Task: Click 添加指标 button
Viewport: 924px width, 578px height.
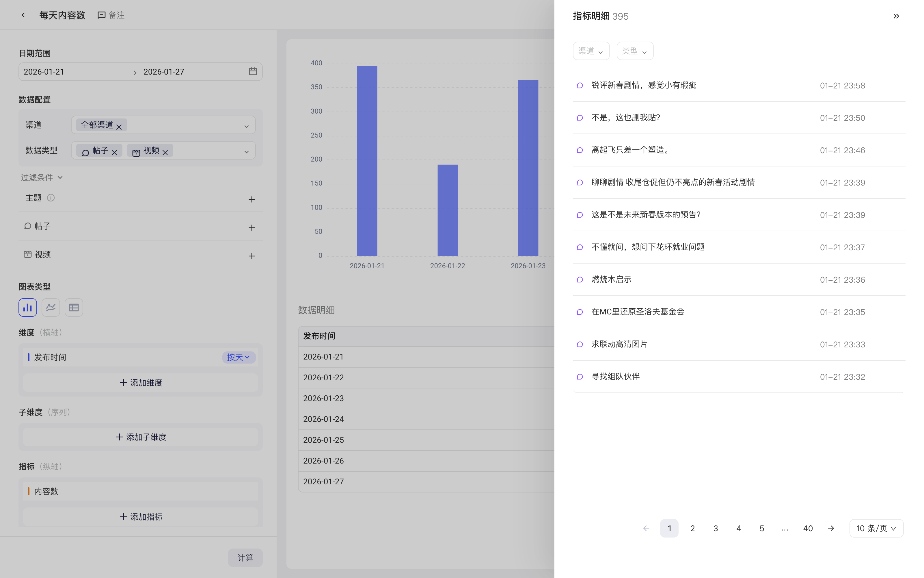Action: (141, 517)
